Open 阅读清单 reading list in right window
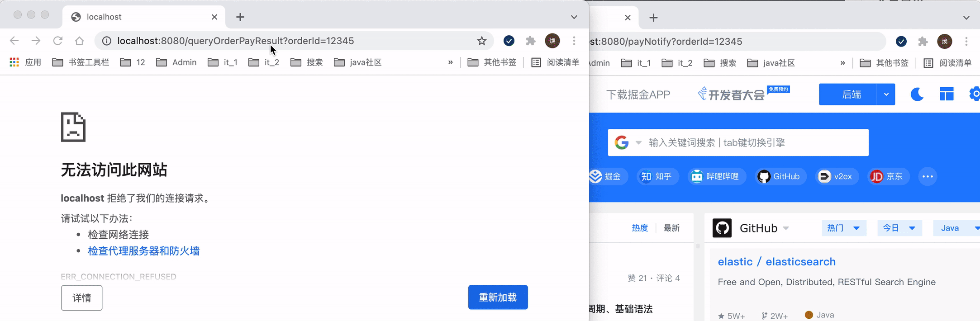 [947, 63]
